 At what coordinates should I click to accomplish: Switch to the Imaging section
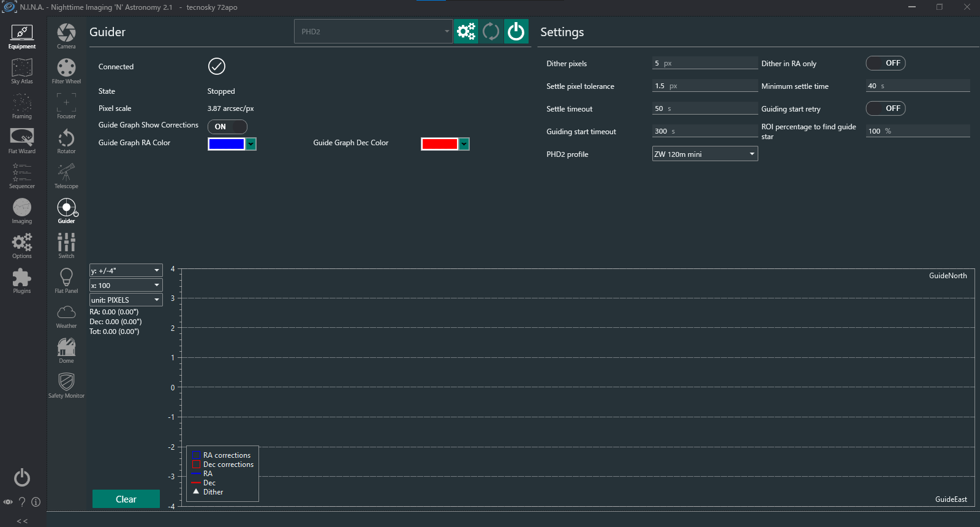(22, 211)
